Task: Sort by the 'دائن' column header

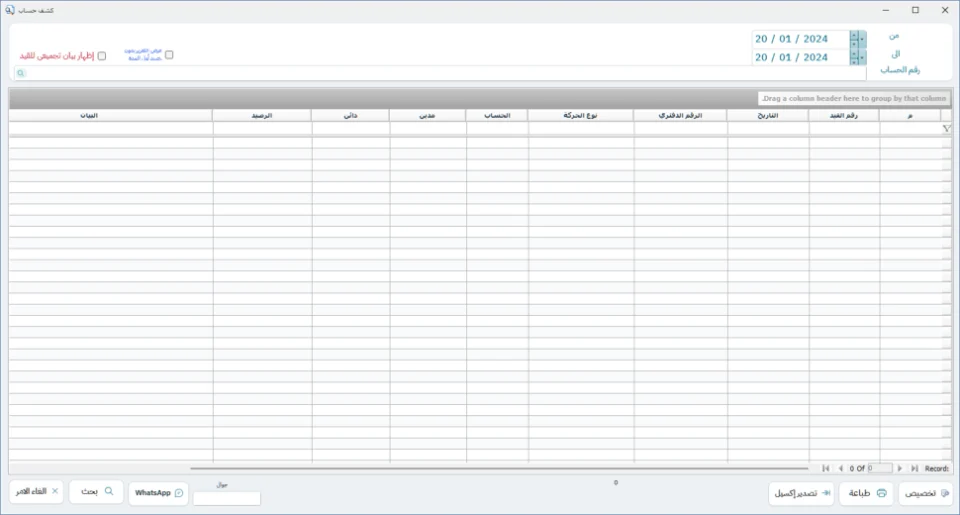Action: (x=350, y=115)
